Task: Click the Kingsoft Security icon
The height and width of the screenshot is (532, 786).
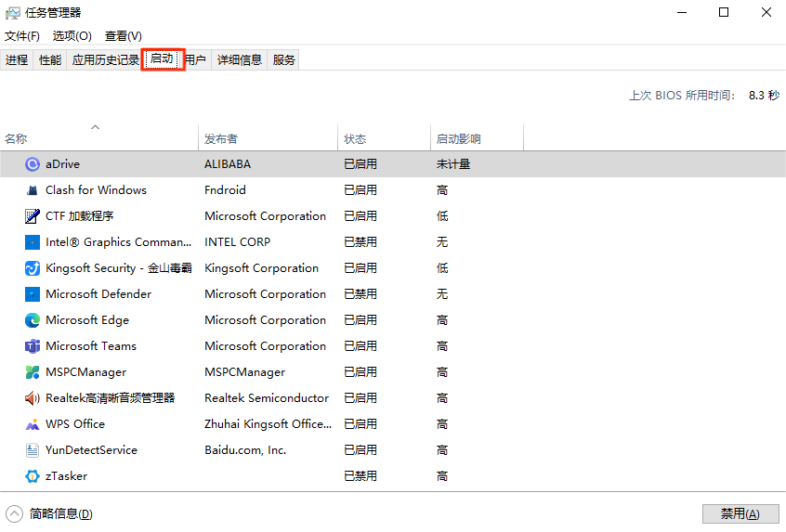Action: (x=33, y=268)
